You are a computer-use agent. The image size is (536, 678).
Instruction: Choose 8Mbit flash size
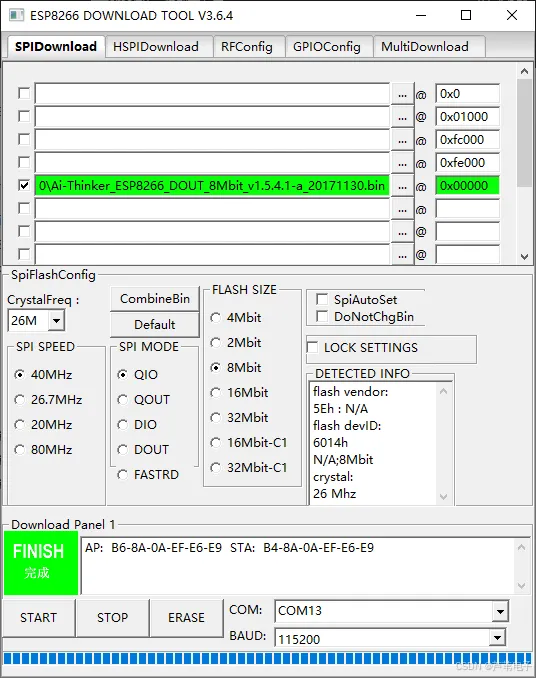point(215,368)
